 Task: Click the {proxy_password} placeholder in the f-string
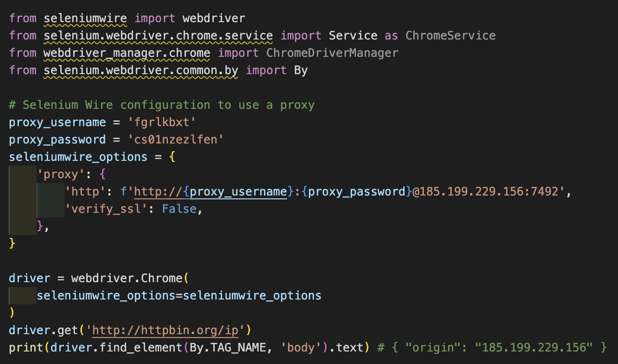pyautogui.click(x=356, y=192)
